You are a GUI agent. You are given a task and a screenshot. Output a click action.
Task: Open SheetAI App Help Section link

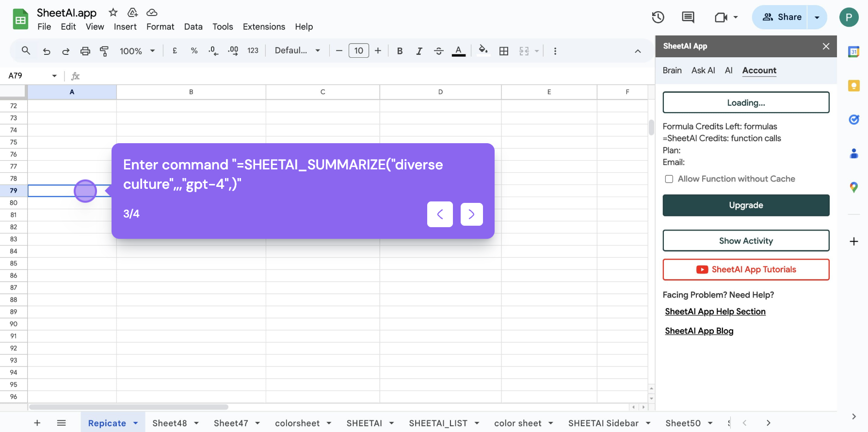pos(715,312)
